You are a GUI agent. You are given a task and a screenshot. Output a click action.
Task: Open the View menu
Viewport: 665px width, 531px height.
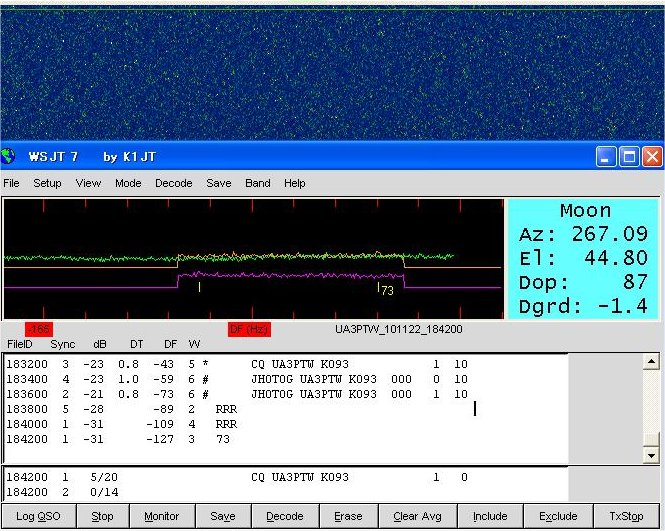[x=88, y=183]
